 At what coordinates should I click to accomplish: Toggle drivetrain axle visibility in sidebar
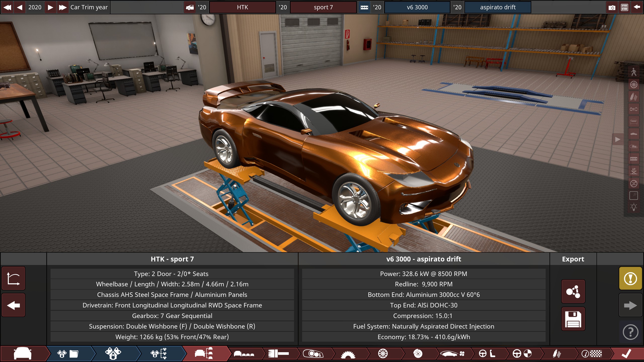(634, 109)
